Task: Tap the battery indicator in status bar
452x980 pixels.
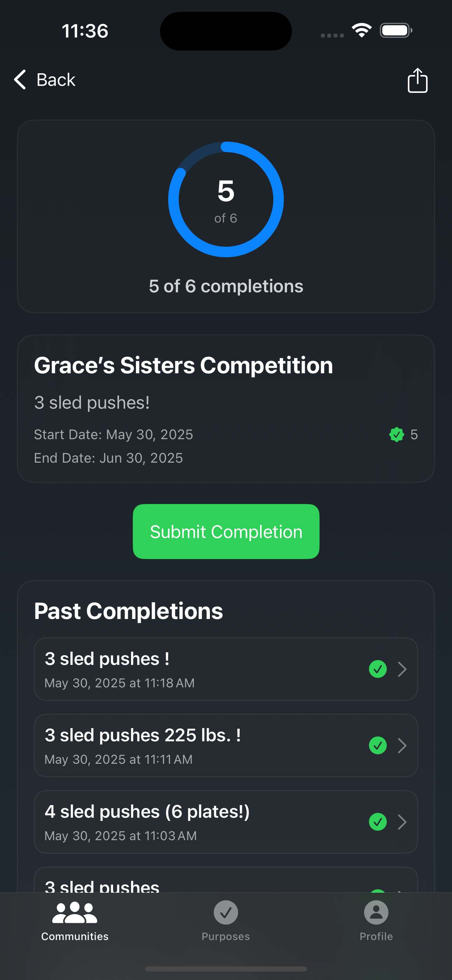Action: pos(396,30)
